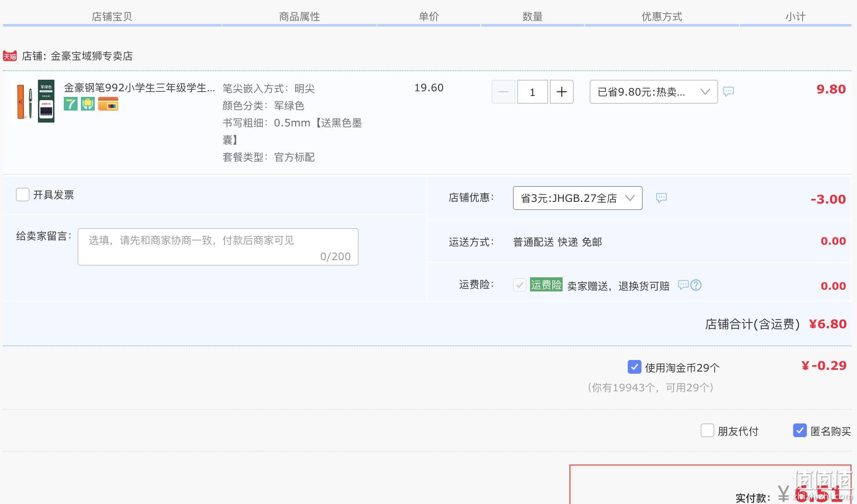
Task: Decrease quantity with the minus button
Action: 503,92
